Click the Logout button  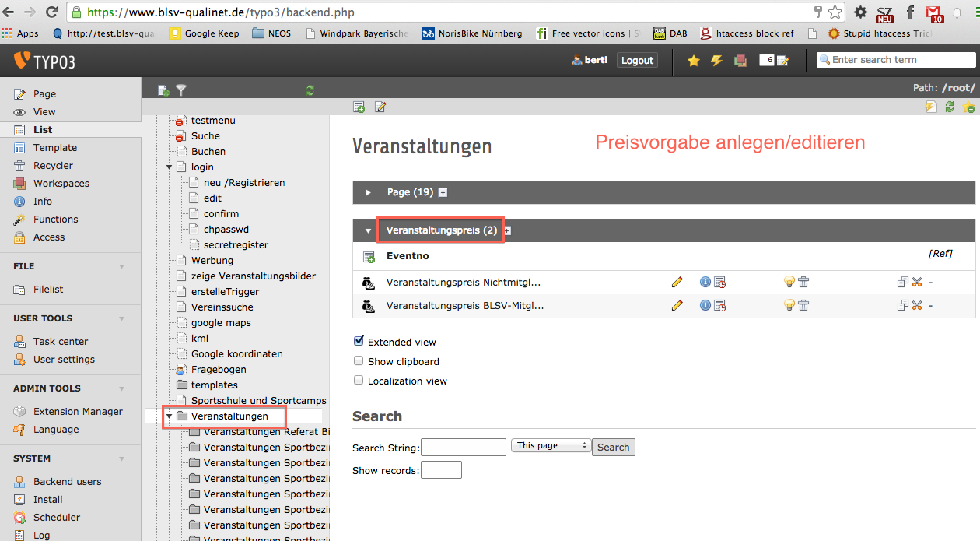[x=637, y=61]
